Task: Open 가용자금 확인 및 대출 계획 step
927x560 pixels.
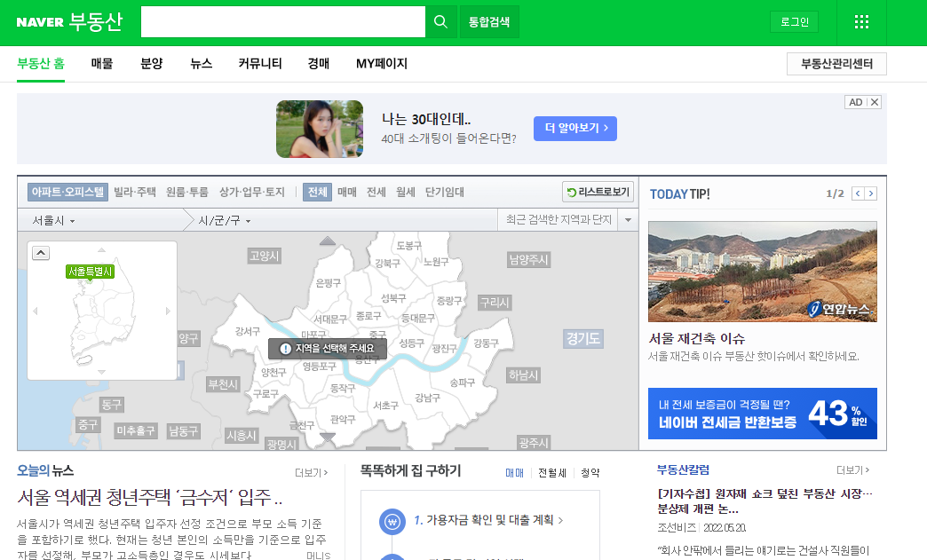Action: coord(488,520)
